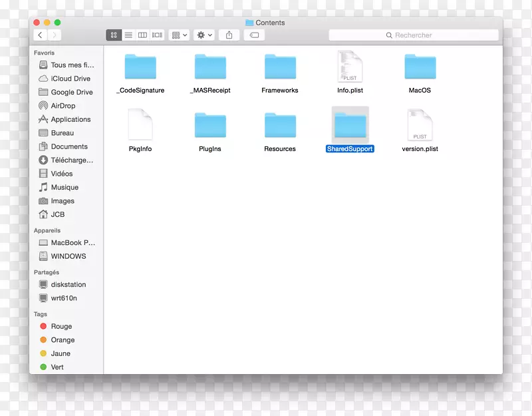This screenshot has height=416, width=532.
Task: Click the back navigation chevron
Action: [40, 35]
